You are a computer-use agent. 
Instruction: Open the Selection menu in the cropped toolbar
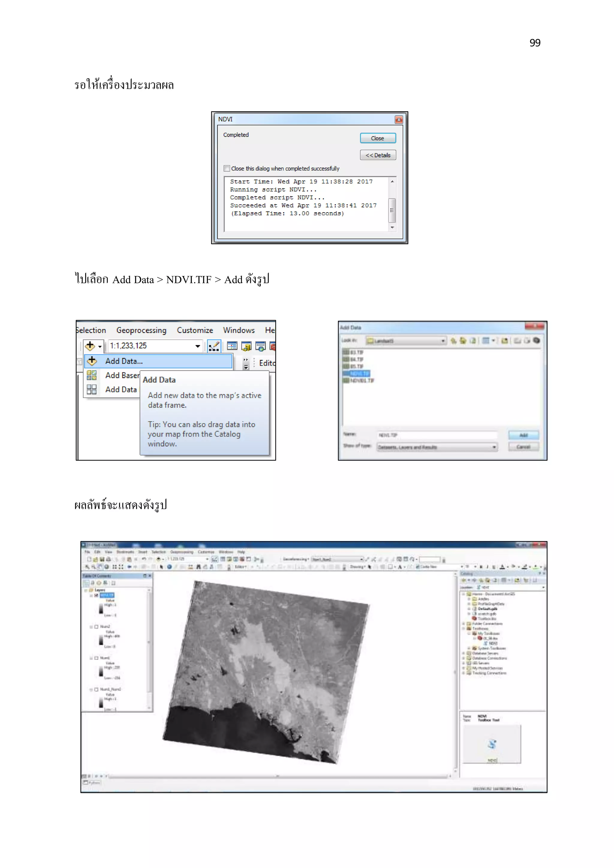point(91,330)
